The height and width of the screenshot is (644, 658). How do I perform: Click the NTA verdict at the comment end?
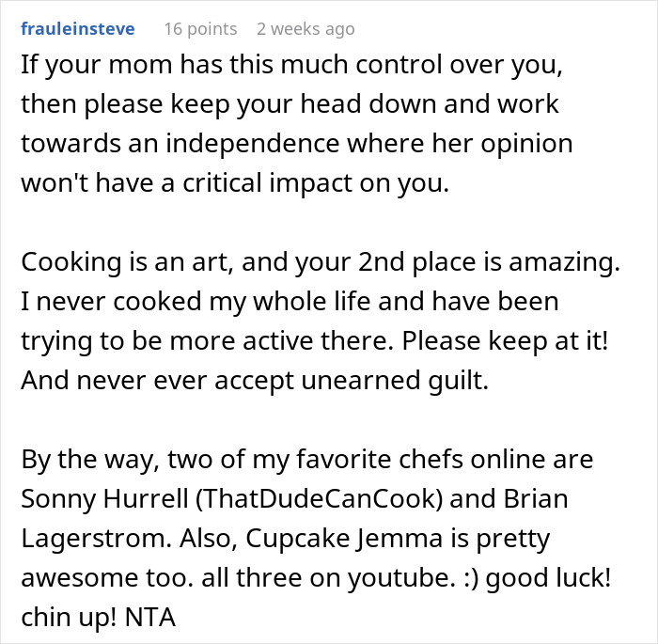(x=150, y=617)
